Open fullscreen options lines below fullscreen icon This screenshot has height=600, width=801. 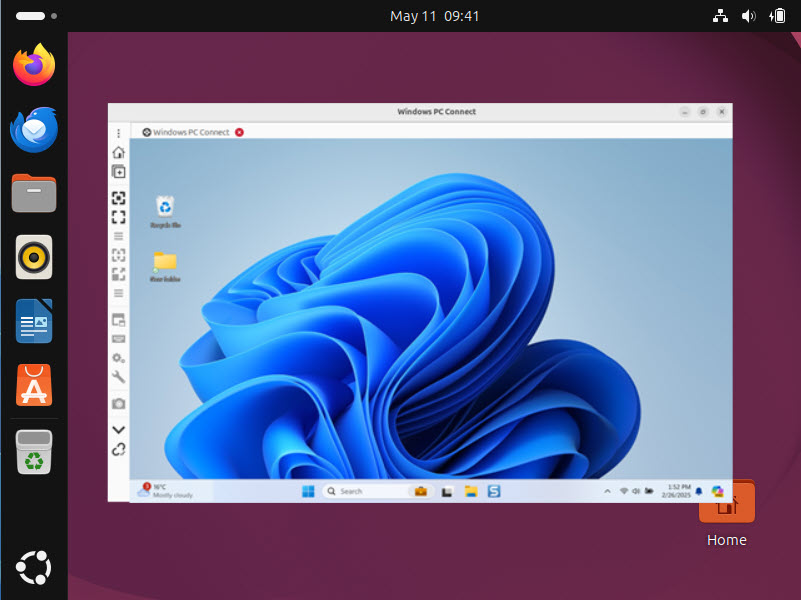(x=119, y=236)
